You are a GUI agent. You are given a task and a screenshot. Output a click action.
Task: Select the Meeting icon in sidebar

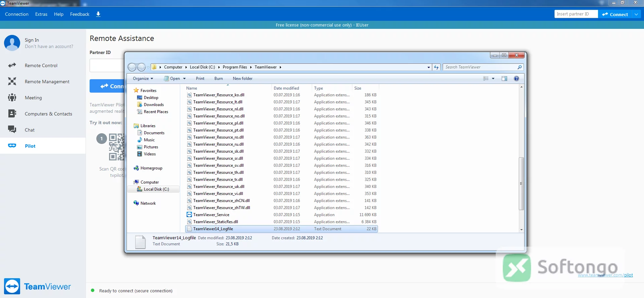point(12,98)
